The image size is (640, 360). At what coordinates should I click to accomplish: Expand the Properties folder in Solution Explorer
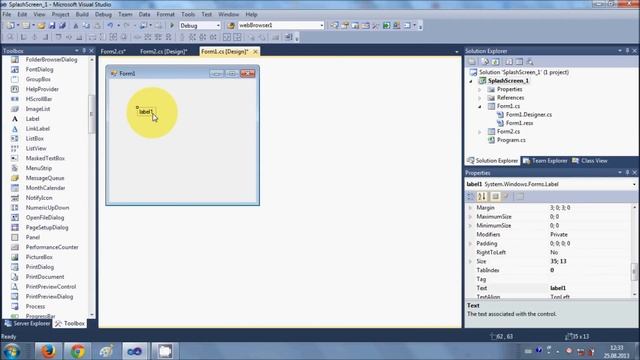(480, 89)
